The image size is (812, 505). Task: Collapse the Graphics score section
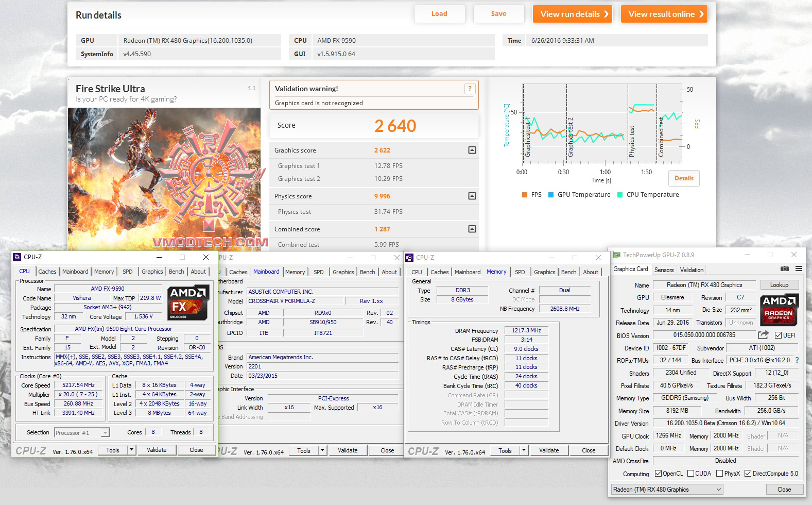pyautogui.click(x=472, y=150)
